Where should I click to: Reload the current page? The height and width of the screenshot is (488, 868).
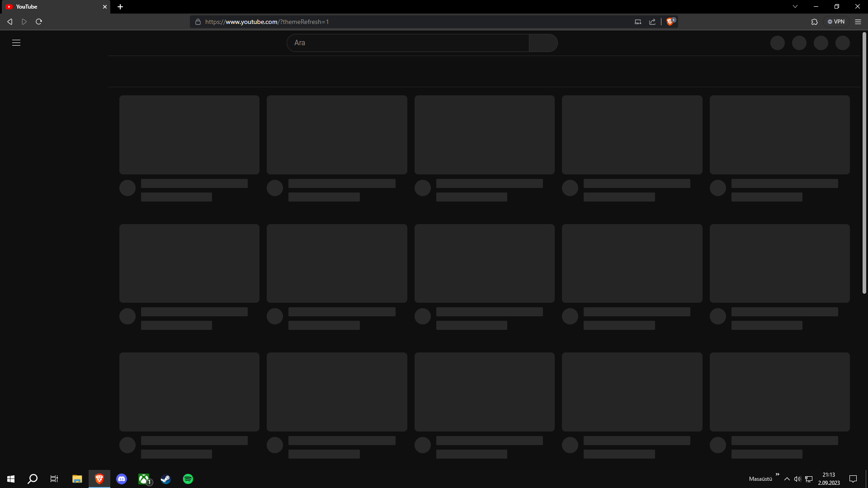39,22
